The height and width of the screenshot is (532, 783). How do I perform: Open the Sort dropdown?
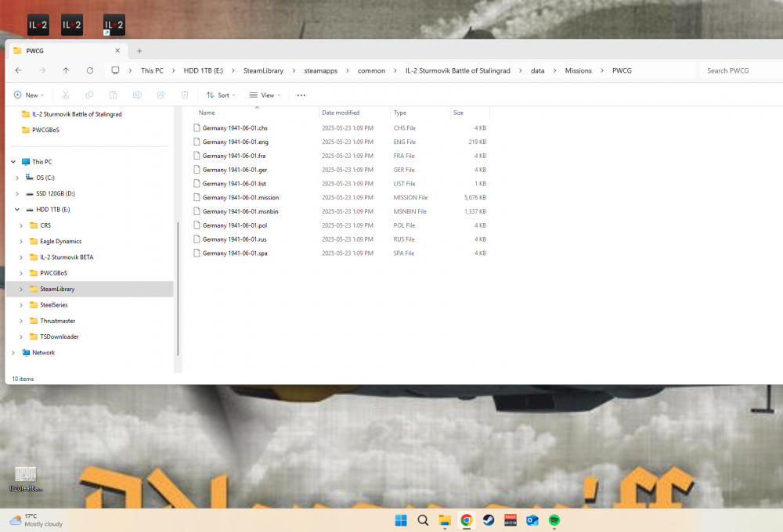click(x=220, y=95)
